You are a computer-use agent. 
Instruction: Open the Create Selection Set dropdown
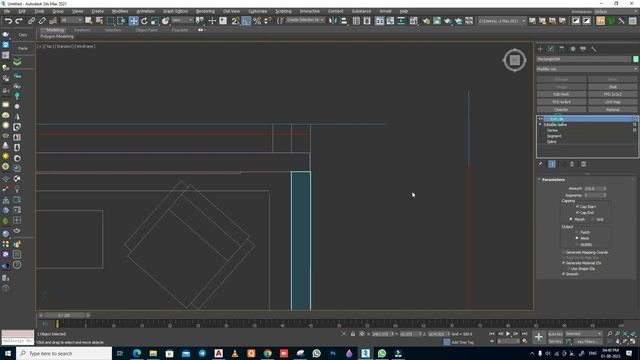[x=305, y=20]
